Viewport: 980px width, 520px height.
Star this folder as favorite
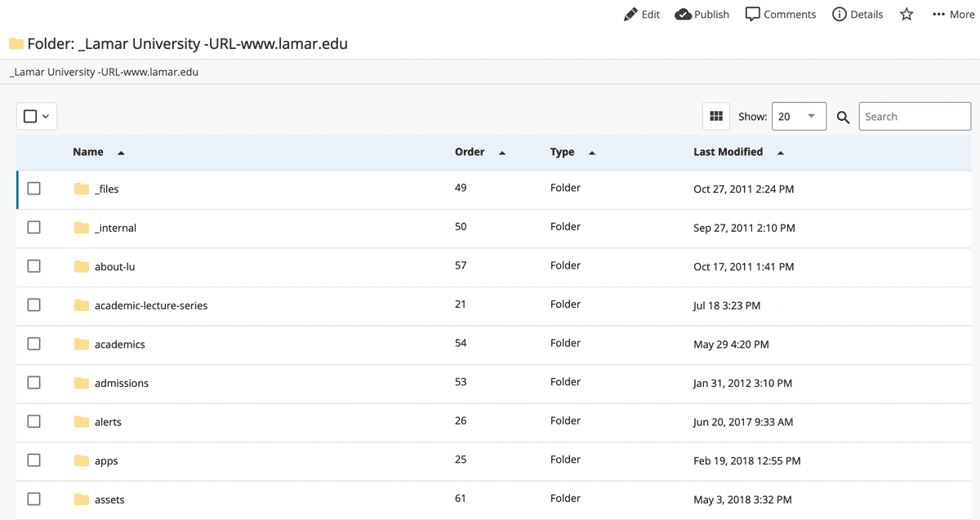point(906,15)
